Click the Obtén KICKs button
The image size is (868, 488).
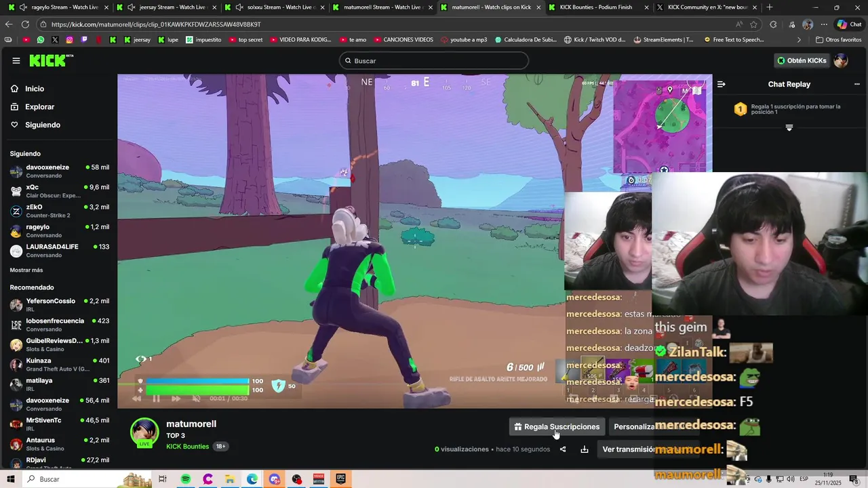click(x=802, y=60)
